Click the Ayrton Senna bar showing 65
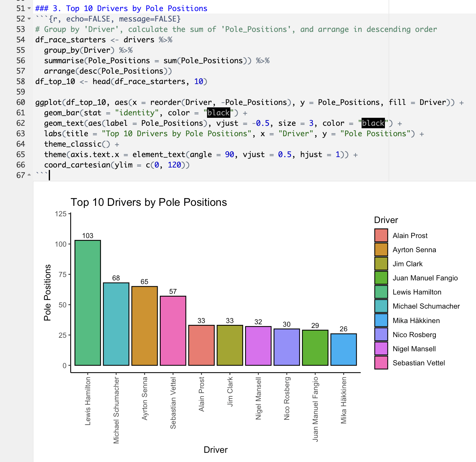476x462 pixels. pyautogui.click(x=145, y=326)
